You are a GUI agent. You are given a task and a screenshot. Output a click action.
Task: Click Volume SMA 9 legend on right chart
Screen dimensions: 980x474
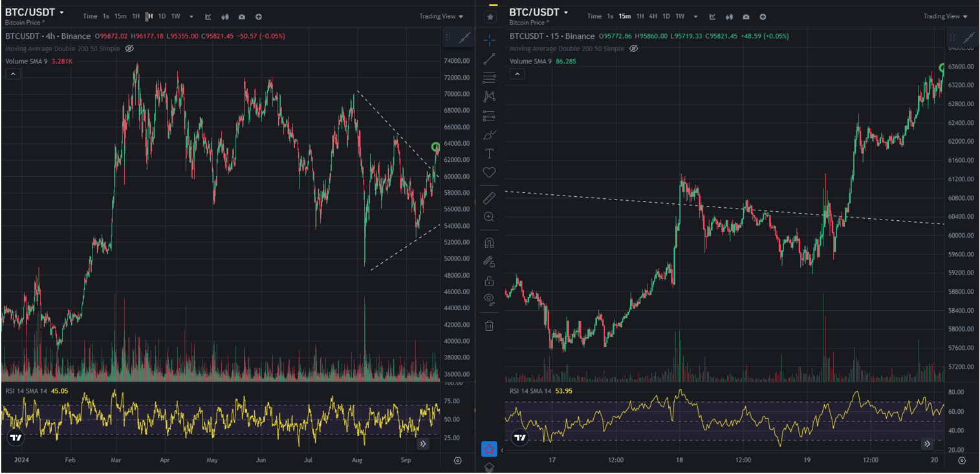(x=530, y=62)
